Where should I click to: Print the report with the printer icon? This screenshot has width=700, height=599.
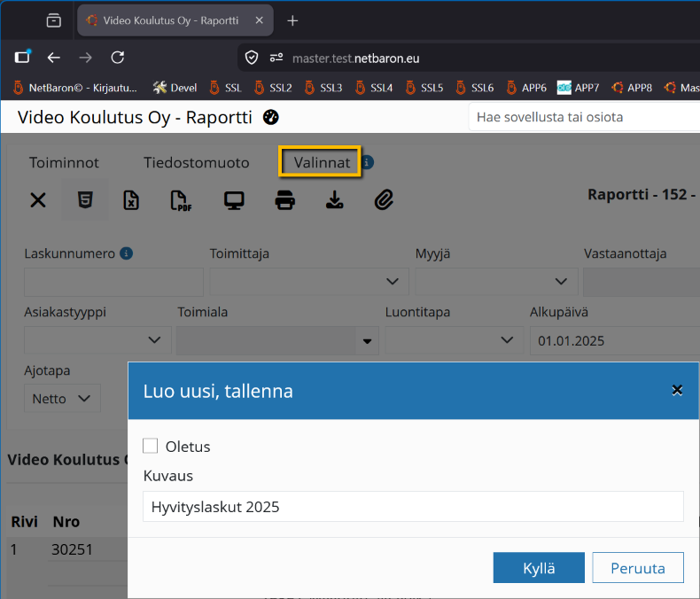click(284, 200)
